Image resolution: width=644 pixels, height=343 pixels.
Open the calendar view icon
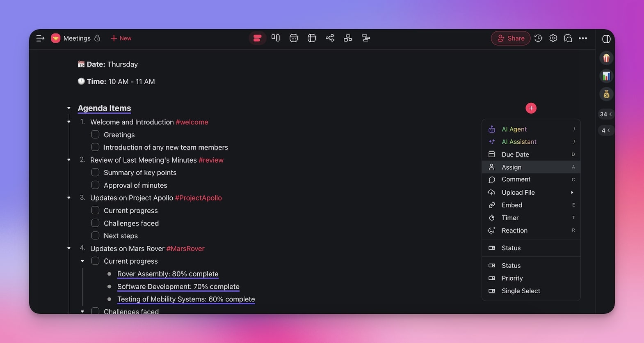(x=294, y=38)
